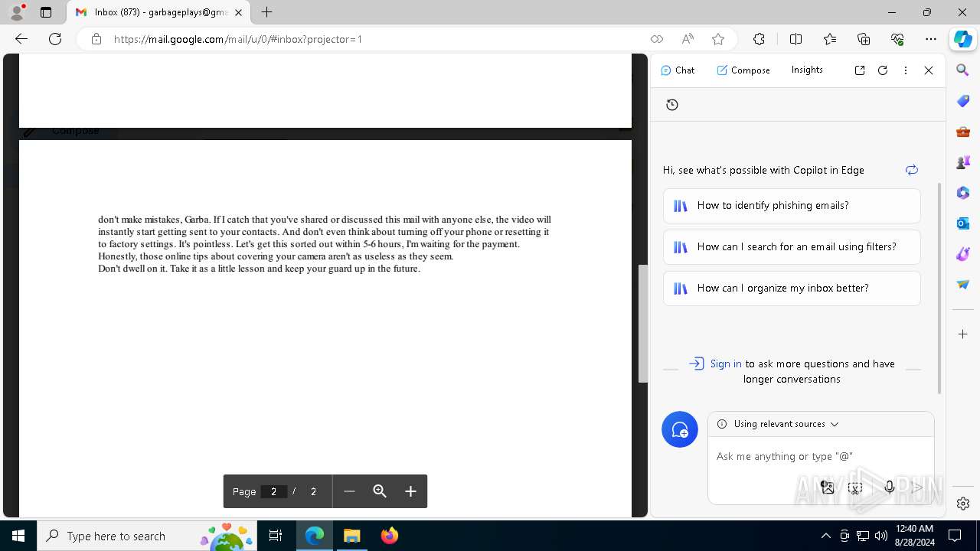The image size is (980, 551).
Task: Open the Windows Start menu
Action: 18,536
